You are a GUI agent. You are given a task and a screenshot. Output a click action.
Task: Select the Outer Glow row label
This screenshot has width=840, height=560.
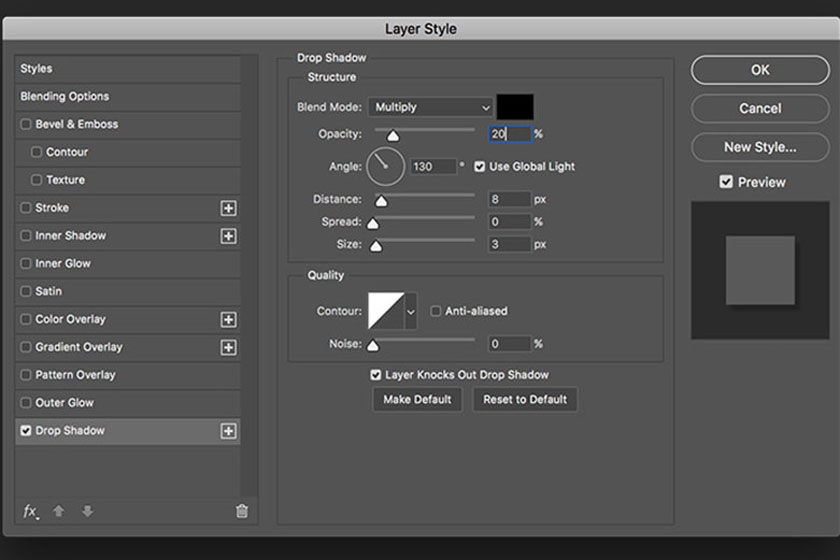click(64, 403)
